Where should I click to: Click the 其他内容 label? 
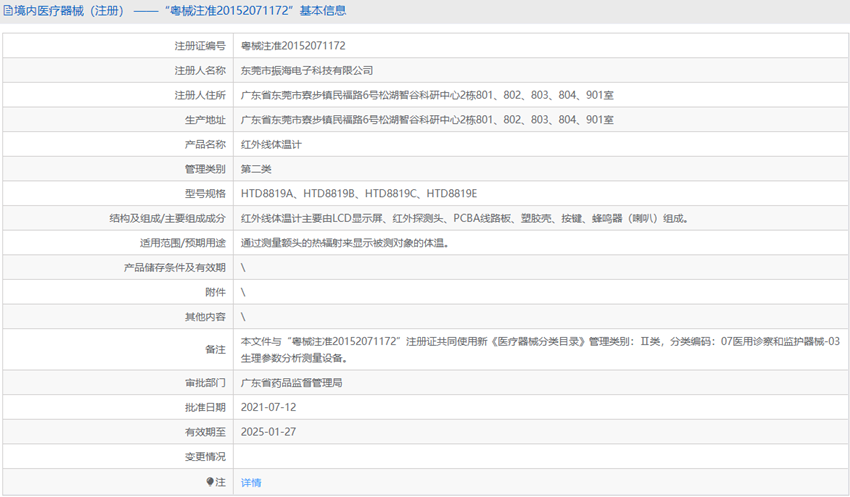[x=205, y=317]
